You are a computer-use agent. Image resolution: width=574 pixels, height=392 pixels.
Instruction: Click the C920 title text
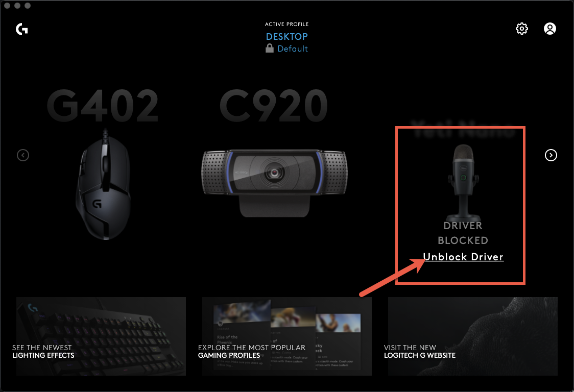pyautogui.click(x=274, y=106)
